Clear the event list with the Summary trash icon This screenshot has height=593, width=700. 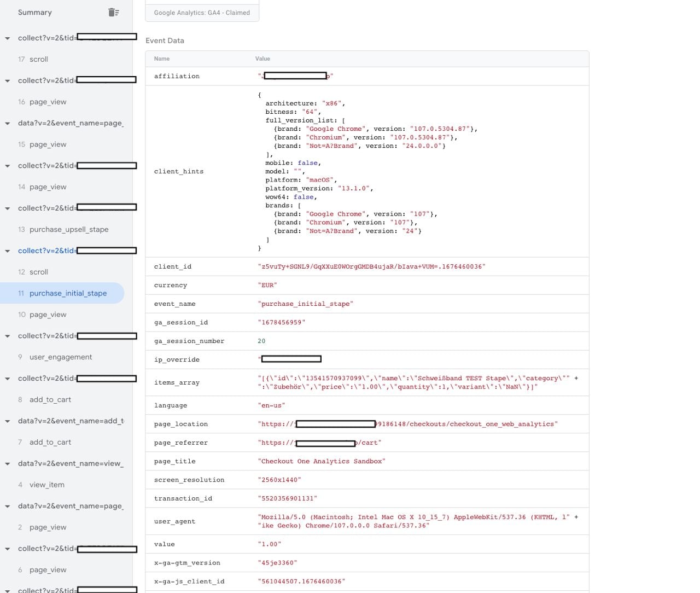[114, 12]
